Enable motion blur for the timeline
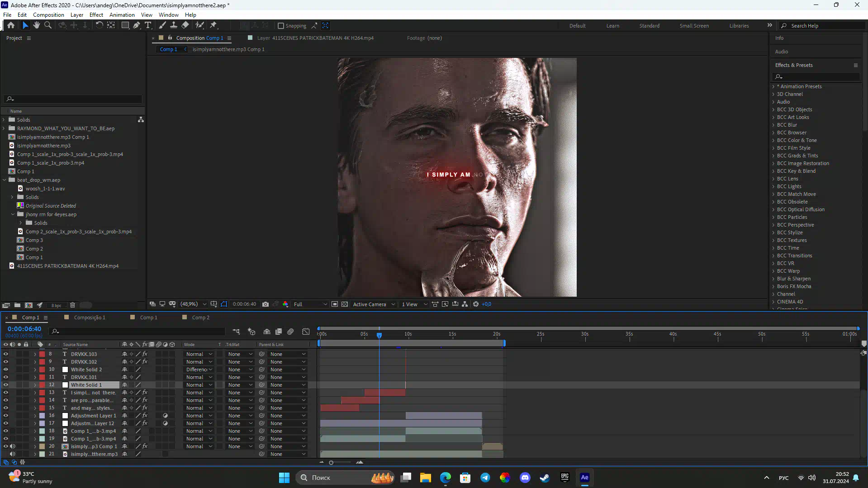Screen dimensions: 868x488 pos(290,332)
